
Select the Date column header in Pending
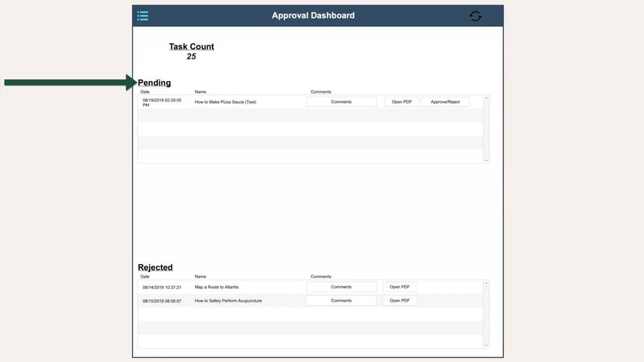pyautogui.click(x=144, y=91)
